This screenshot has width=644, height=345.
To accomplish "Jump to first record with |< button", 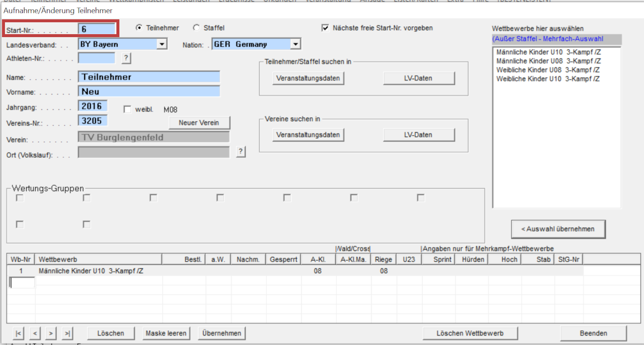I will 19,333.
